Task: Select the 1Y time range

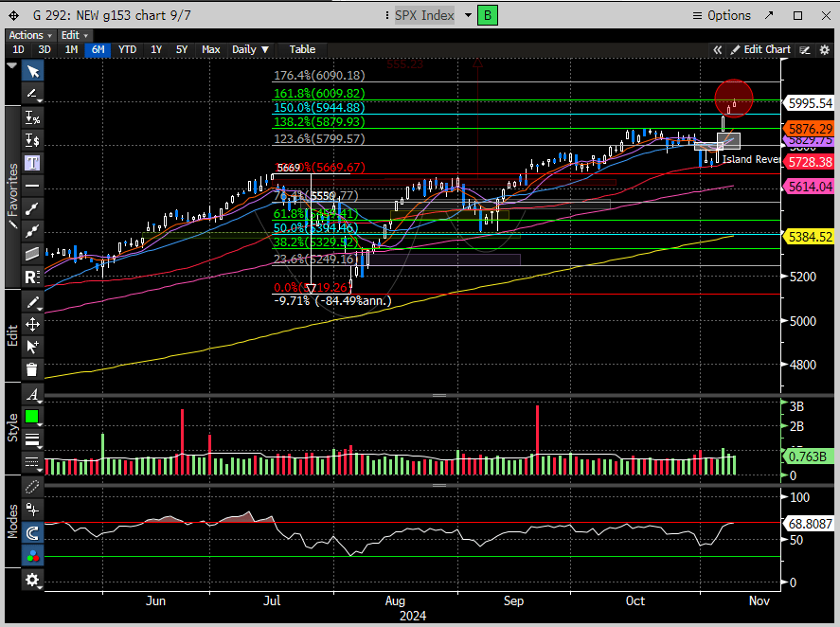Action: point(156,50)
